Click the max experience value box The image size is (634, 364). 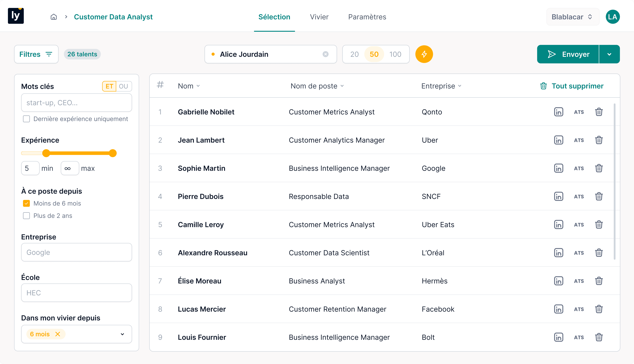click(70, 168)
